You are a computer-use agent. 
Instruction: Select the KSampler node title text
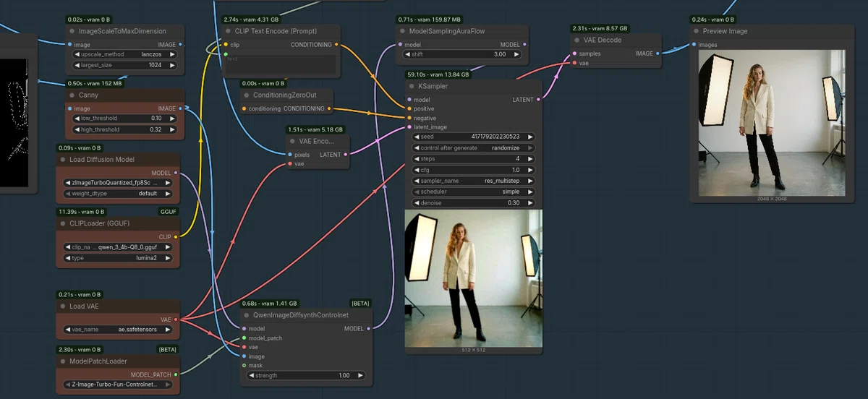click(x=433, y=86)
